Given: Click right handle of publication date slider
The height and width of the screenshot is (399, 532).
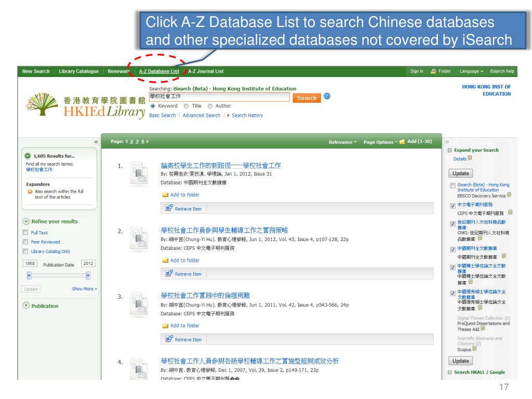Looking at the screenshot, I should pos(88,276).
